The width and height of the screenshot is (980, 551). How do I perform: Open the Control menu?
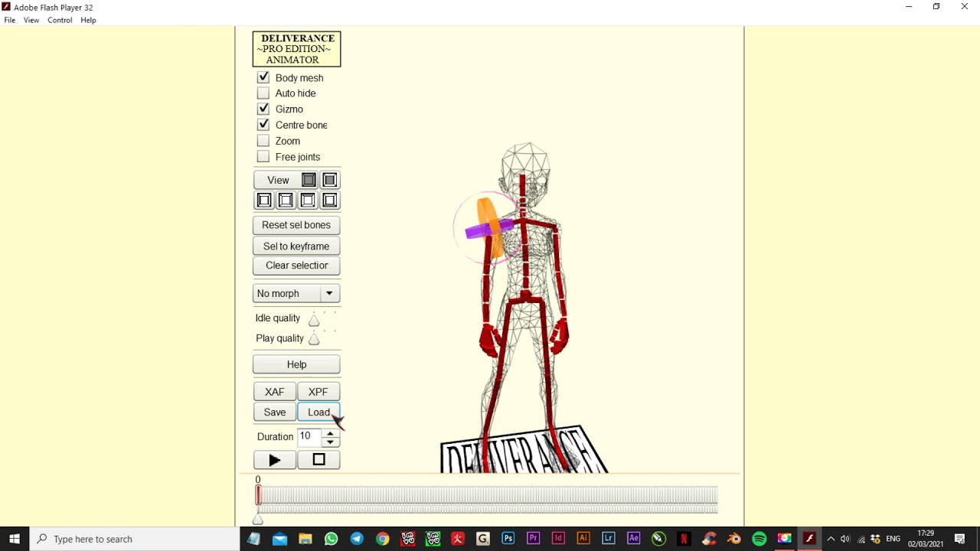60,20
